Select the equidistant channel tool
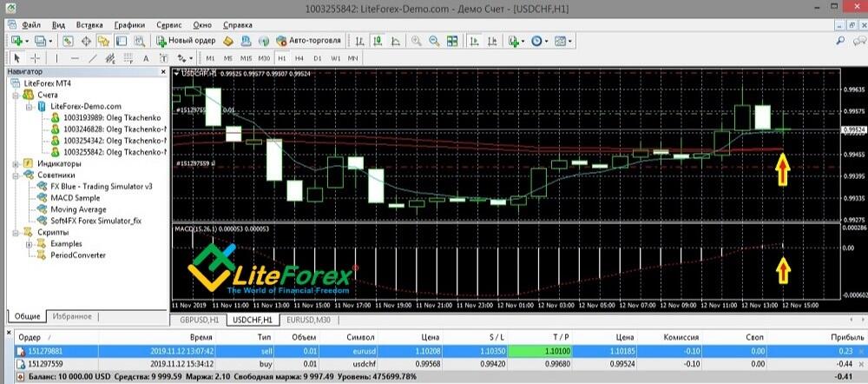868x384 pixels. click(x=110, y=58)
